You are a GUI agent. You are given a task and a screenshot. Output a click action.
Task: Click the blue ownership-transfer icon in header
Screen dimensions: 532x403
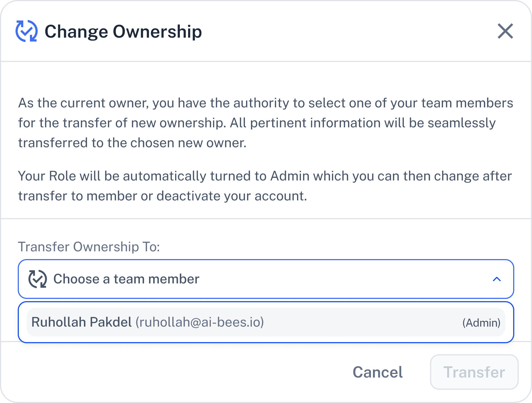coord(26,31)
